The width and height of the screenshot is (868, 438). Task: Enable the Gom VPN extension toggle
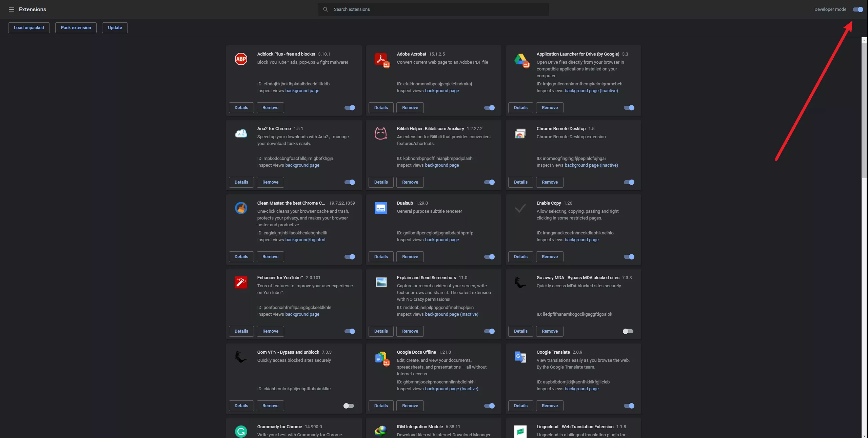pyautogui.click(x=349, y=406)
